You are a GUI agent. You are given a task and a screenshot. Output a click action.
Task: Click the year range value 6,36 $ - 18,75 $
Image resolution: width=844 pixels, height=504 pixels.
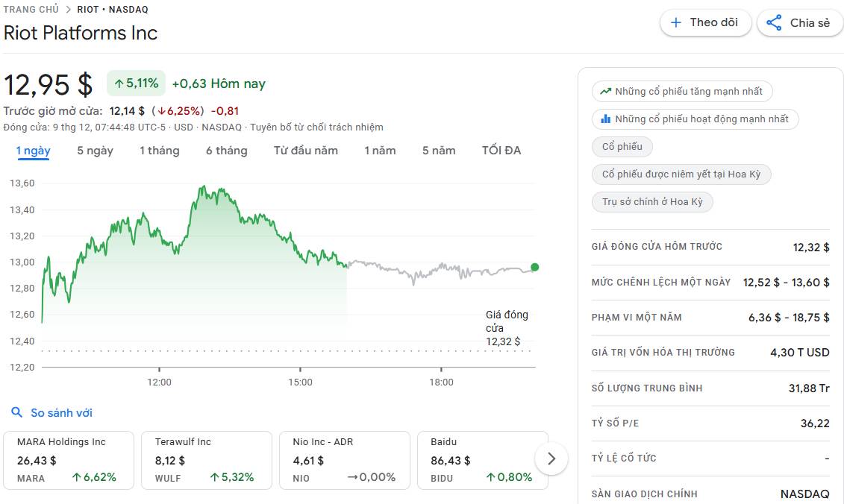pos(789,318)
